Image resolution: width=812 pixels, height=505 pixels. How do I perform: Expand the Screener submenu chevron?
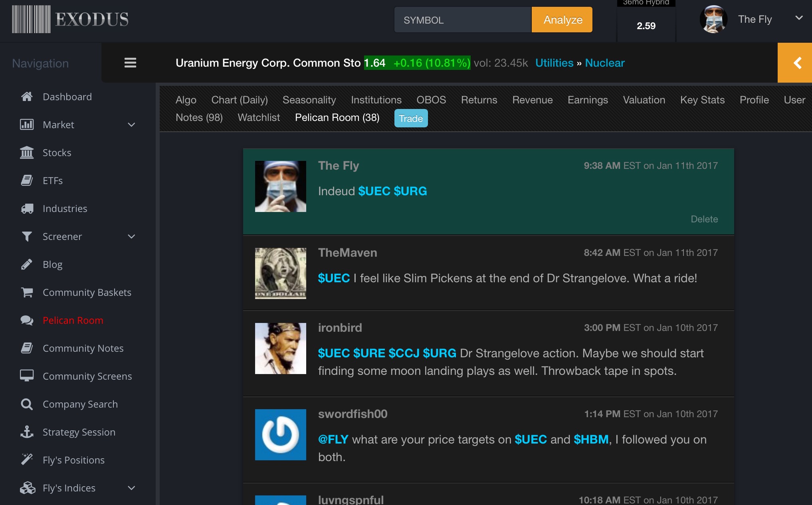tap(131, 236)
